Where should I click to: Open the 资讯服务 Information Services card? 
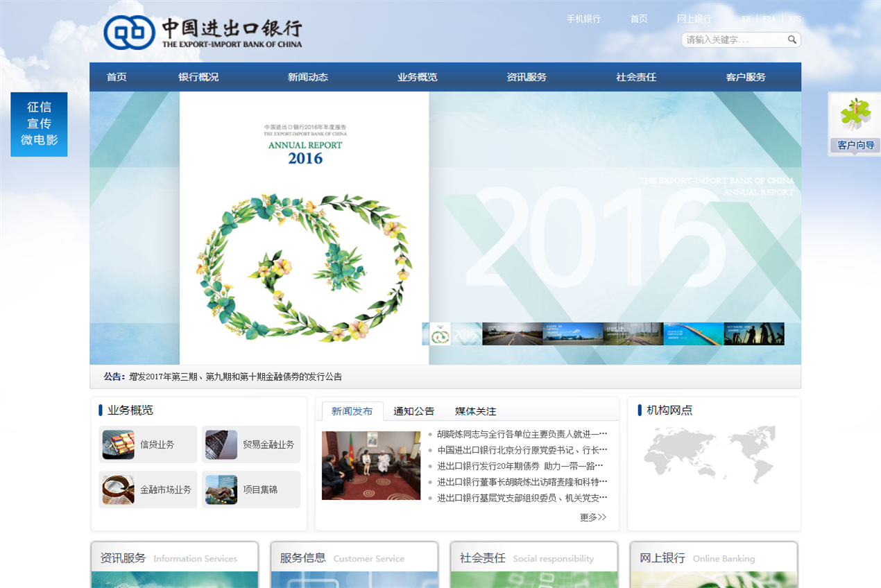tap(175, 564)
